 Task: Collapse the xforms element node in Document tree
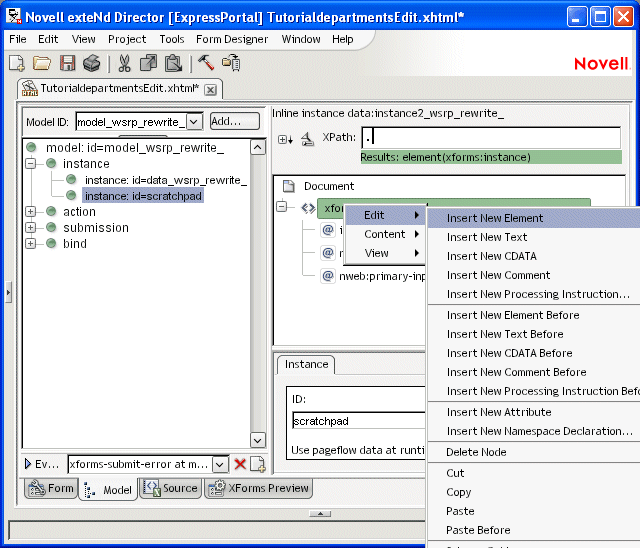(282, 207)
